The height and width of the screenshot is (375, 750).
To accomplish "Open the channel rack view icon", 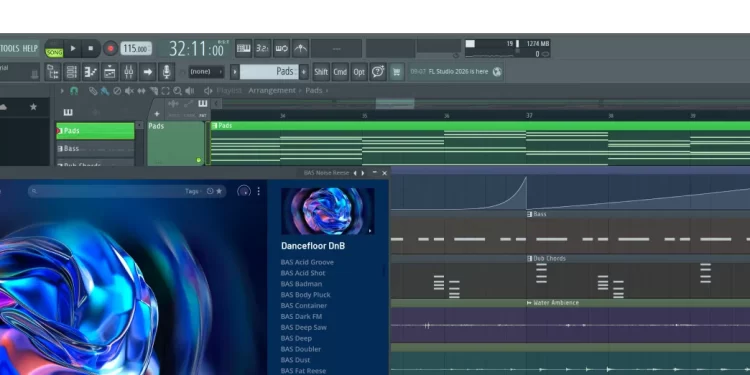I will (x=71, y=72).
